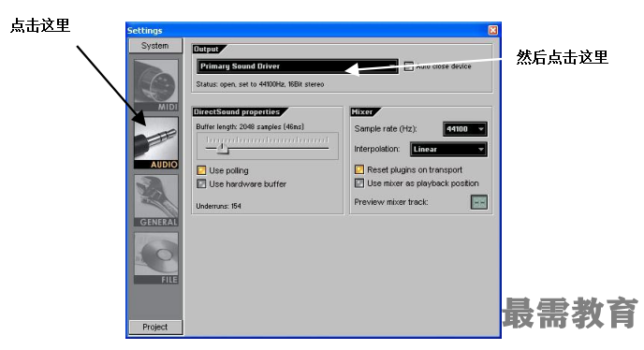
Task: Open the Primary Sound Driver dropdown
Action: click(298, 66)
